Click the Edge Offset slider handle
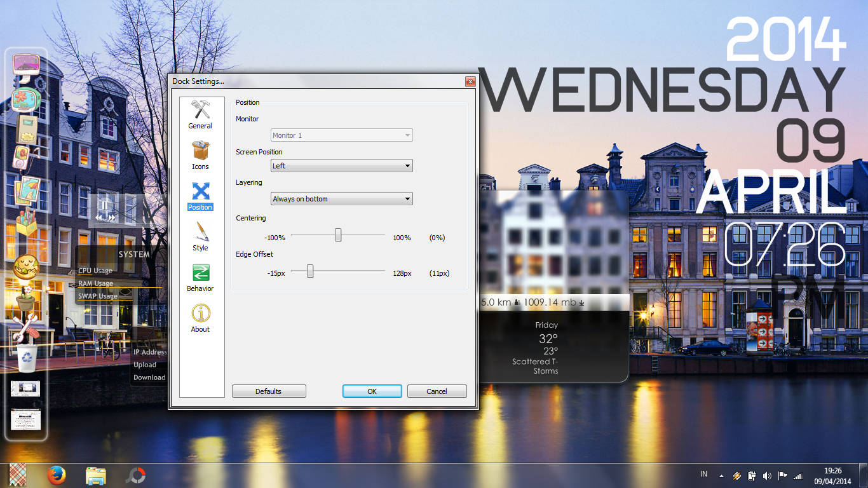The height and width of the screenshot is (488, 868). click(x=310, y=271)
